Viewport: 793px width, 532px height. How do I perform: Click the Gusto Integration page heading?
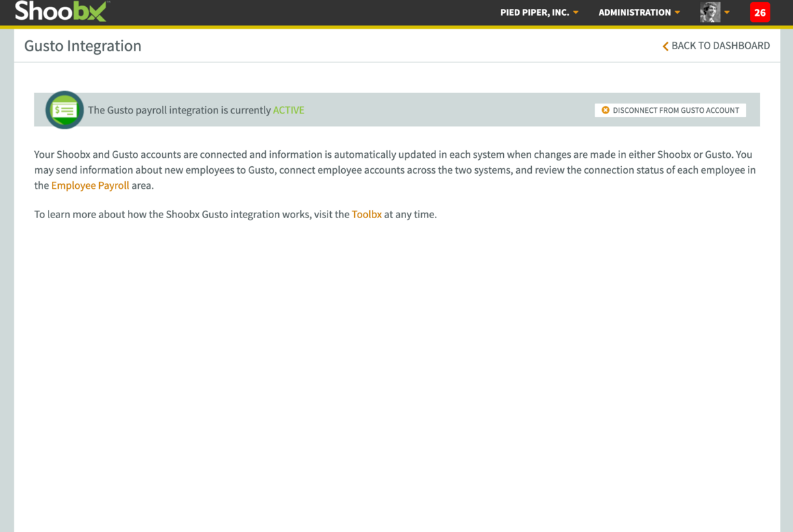(83, 46)
